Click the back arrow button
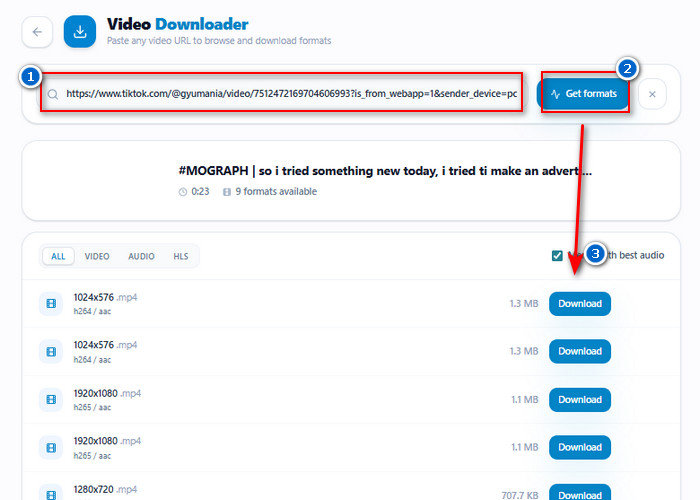 click(38, 32)
